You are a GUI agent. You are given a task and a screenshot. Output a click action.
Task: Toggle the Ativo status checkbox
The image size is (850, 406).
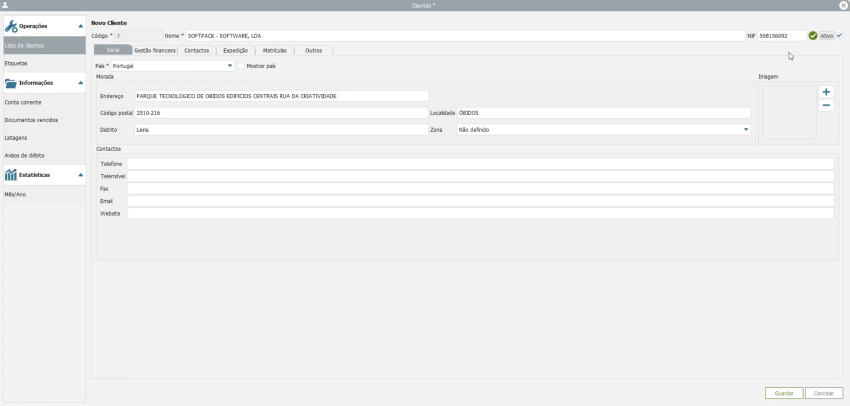839,36
